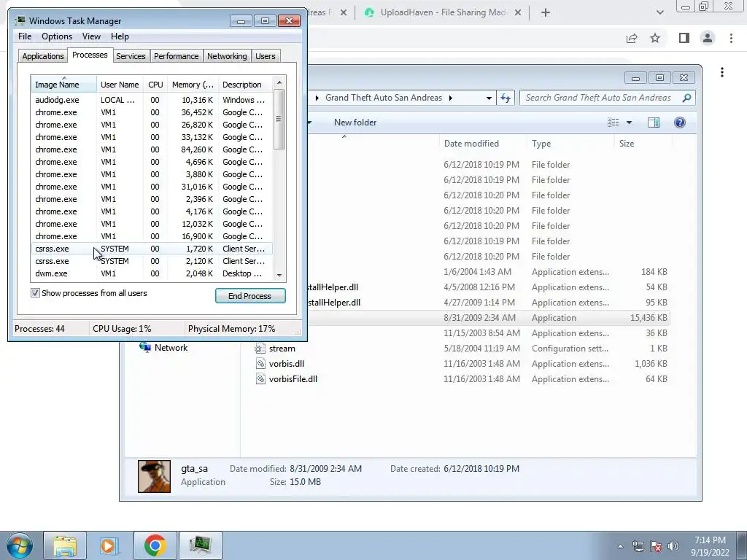Image resolution: width=747 pixels, height=560 pixels.
Task: Click End Process button
Action: tap(250, 296)
